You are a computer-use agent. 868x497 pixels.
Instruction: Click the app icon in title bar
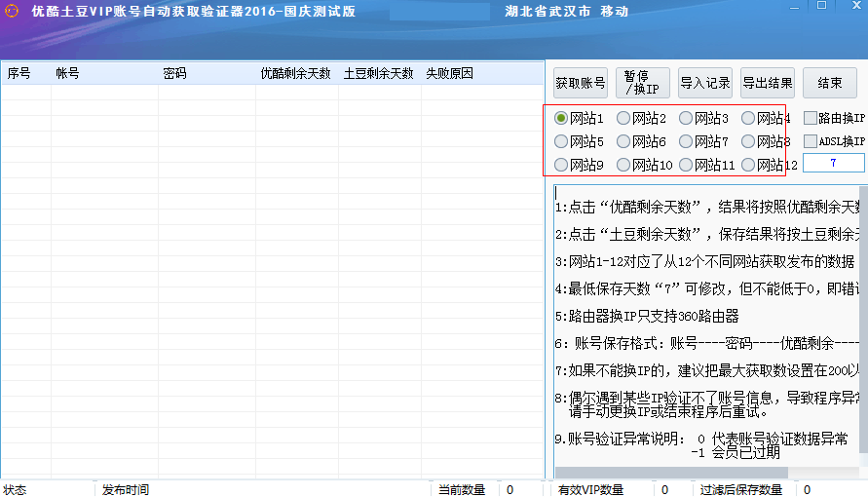[12, 12]
